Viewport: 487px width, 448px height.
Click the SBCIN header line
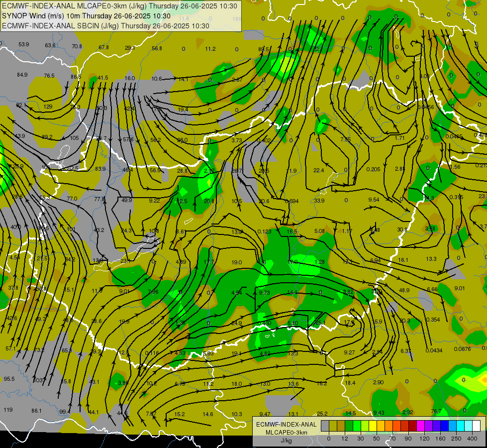[105, 26]
